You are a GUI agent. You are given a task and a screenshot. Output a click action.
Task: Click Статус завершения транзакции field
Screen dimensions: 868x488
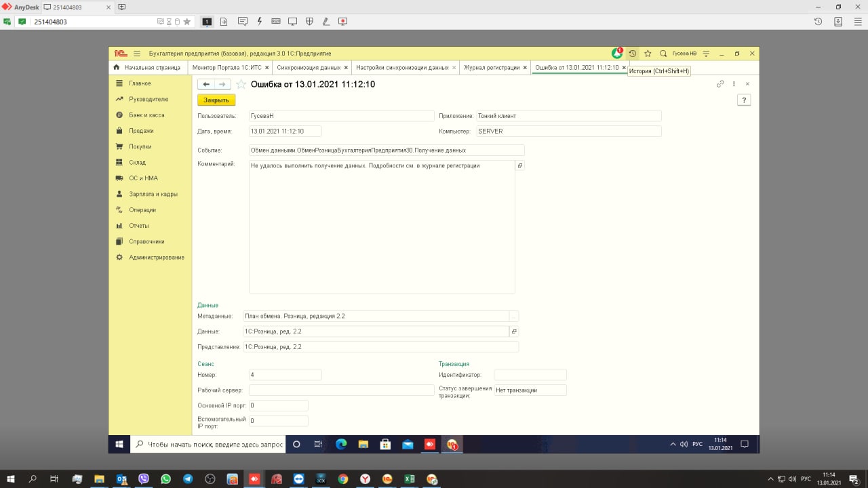point(530,390)
